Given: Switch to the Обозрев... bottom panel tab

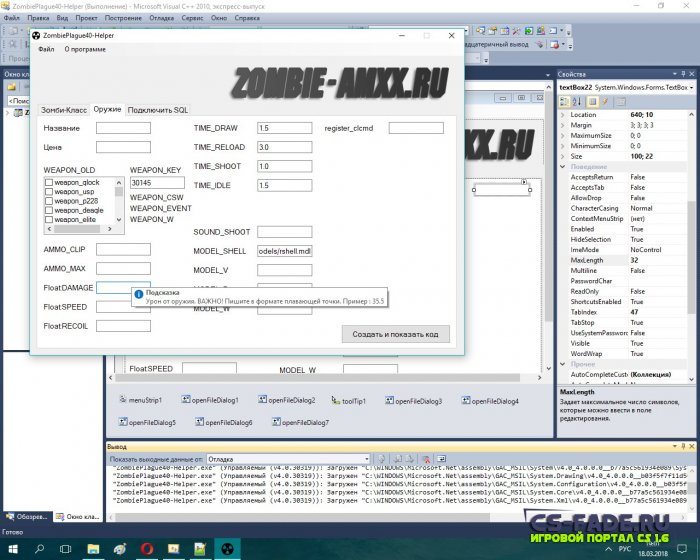Looking at the screenshot, I should 27,517.
